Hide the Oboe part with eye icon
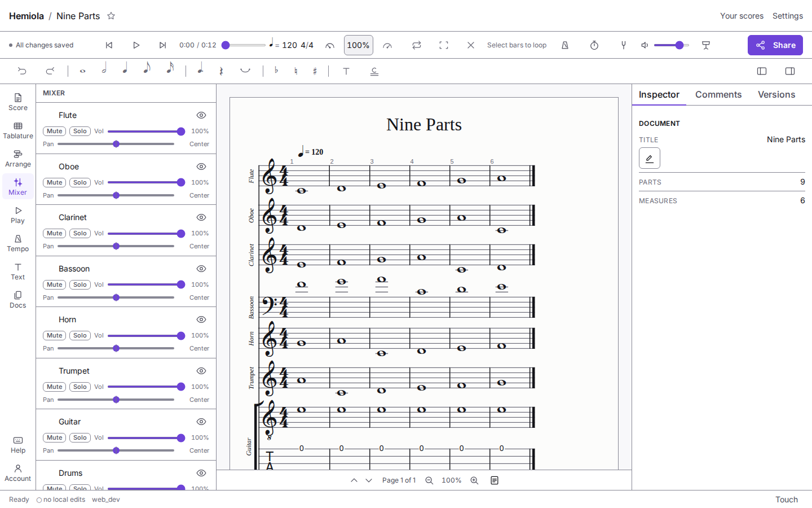The image size is (812, 508). click(x=201, y=167)
